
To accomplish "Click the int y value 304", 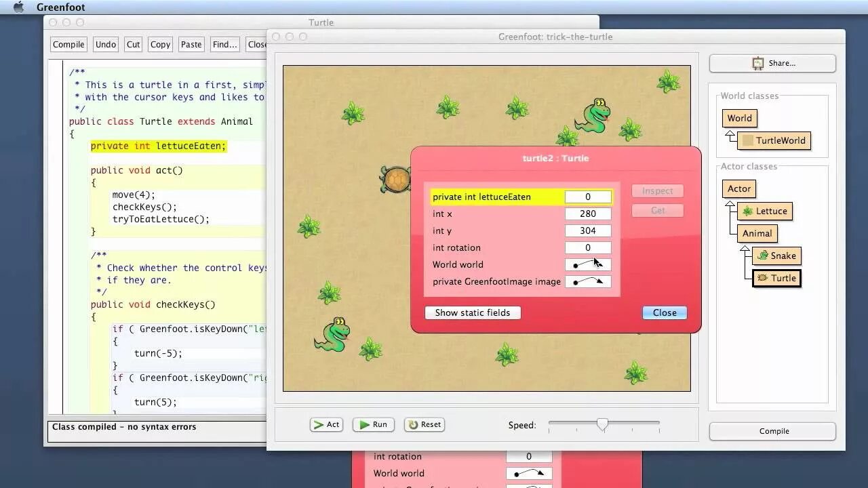I will click(x=588, y=230).
